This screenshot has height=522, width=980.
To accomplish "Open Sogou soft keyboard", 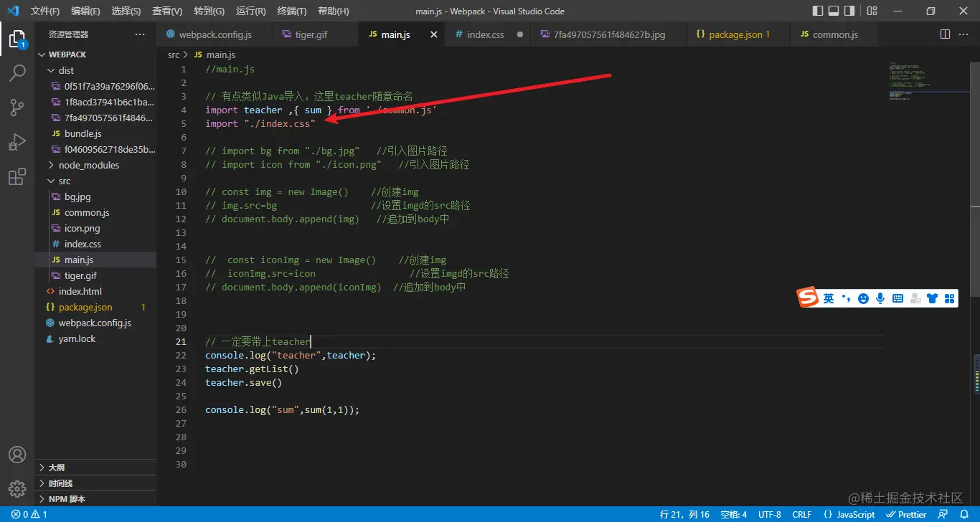I will pyautogui.click(x=897, y=298).
